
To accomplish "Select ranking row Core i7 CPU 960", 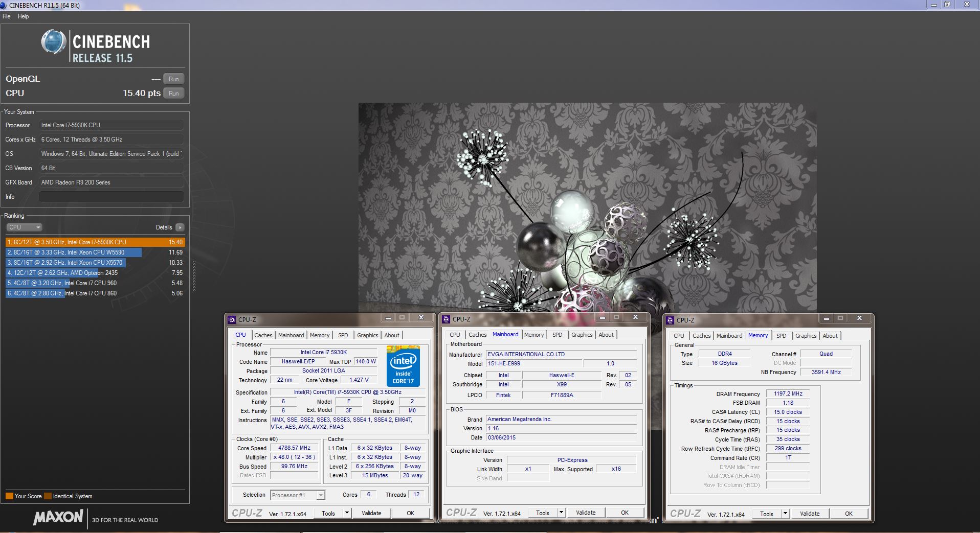I will [x=95, y=283].
